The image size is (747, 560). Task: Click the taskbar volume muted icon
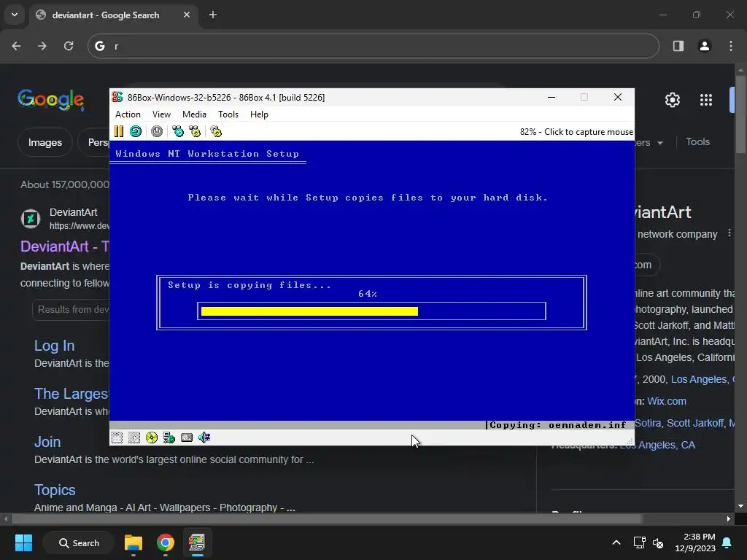click(658, 542)
